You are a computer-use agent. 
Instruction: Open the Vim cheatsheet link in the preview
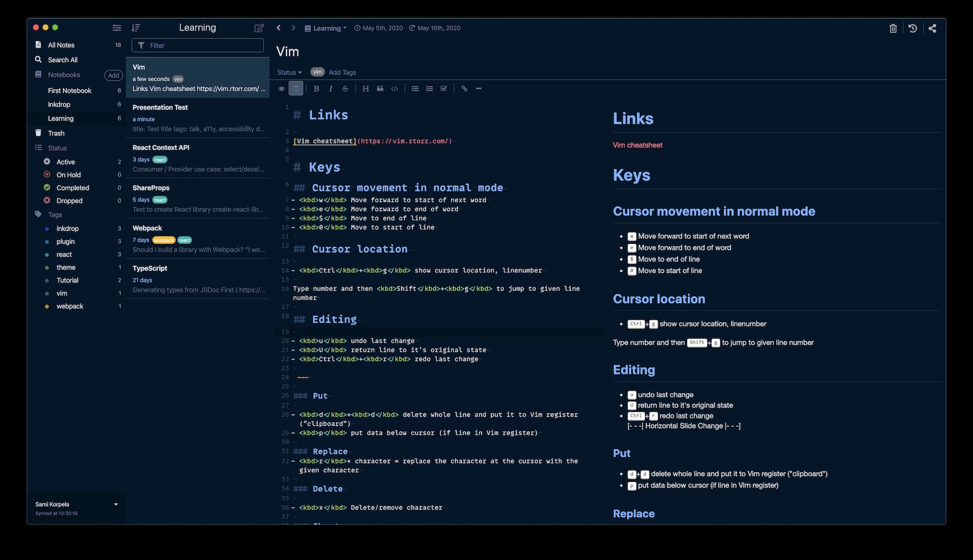pyautogui.click(x=637, y=145)
